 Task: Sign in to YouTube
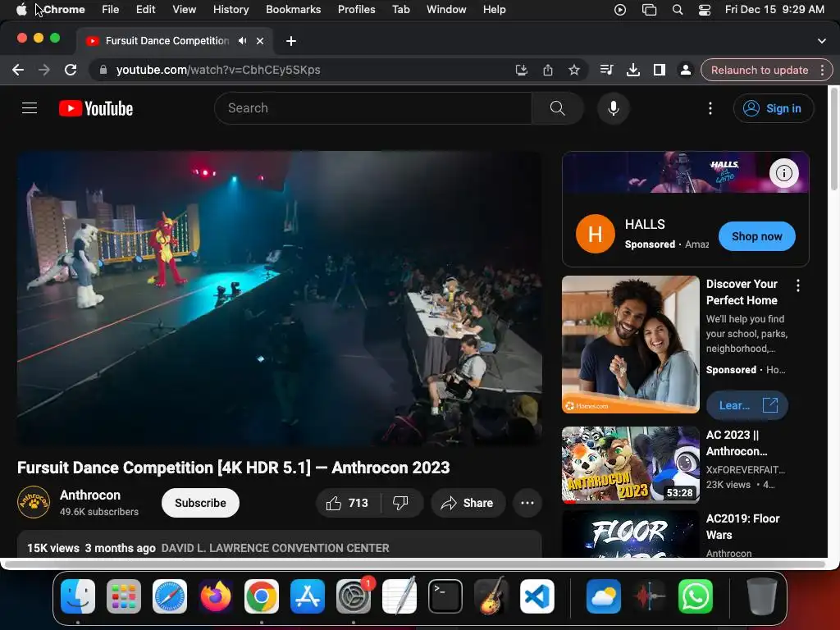click(773, 108)
